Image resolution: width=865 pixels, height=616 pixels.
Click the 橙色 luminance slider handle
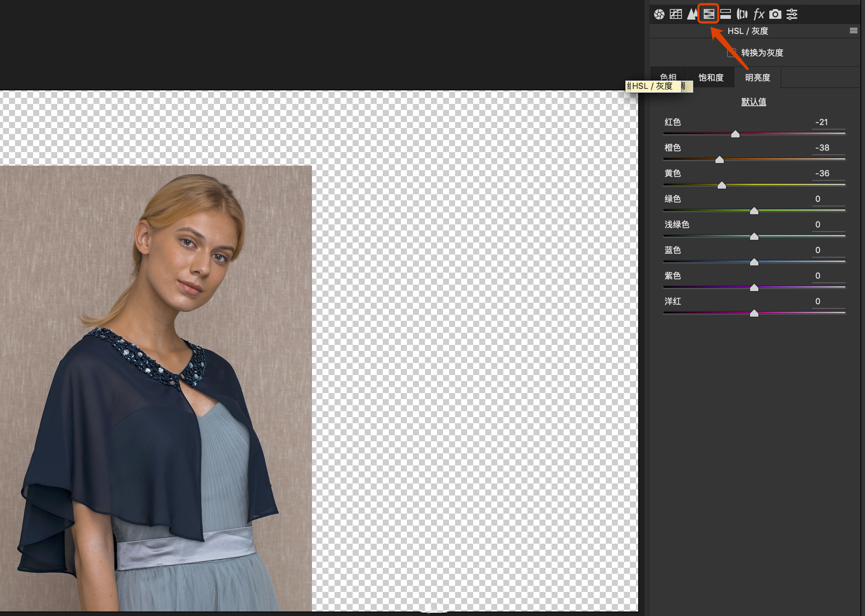point(719,160)
